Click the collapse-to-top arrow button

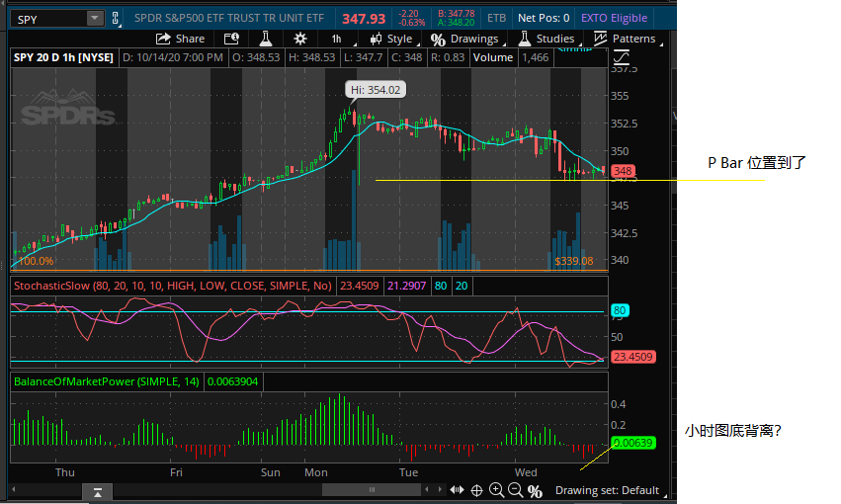pyautogui.click(x=98, y=491)
